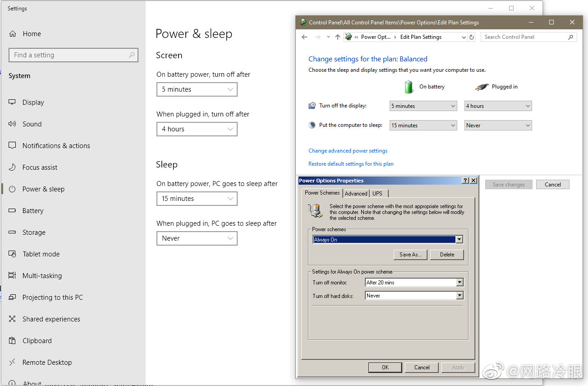Screen dimensions: 588x386
Task: Click 'Change advanced power settings' link
Action: pos(348,151)
